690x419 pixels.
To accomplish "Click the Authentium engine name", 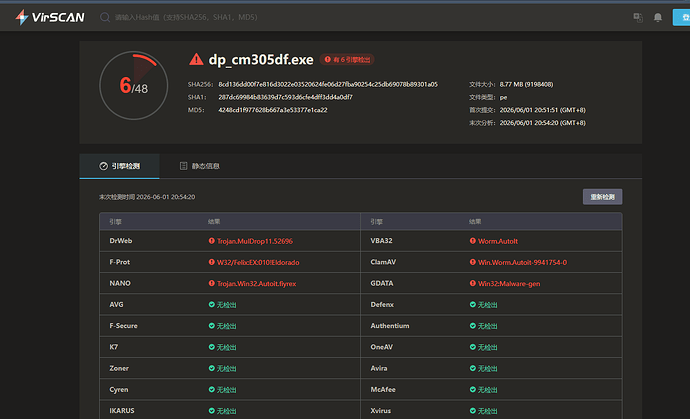I will (x=390, y=326).
